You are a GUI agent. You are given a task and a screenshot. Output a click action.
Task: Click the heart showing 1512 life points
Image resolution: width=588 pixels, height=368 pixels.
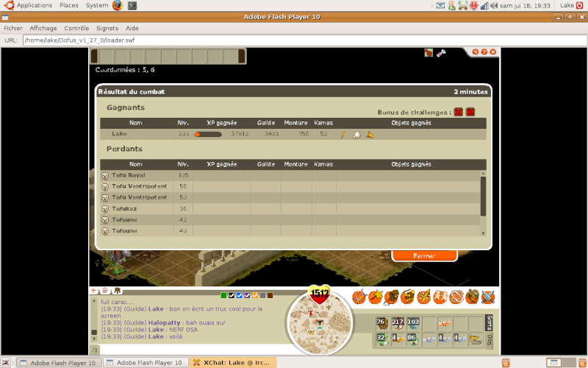tap(320, 294)
